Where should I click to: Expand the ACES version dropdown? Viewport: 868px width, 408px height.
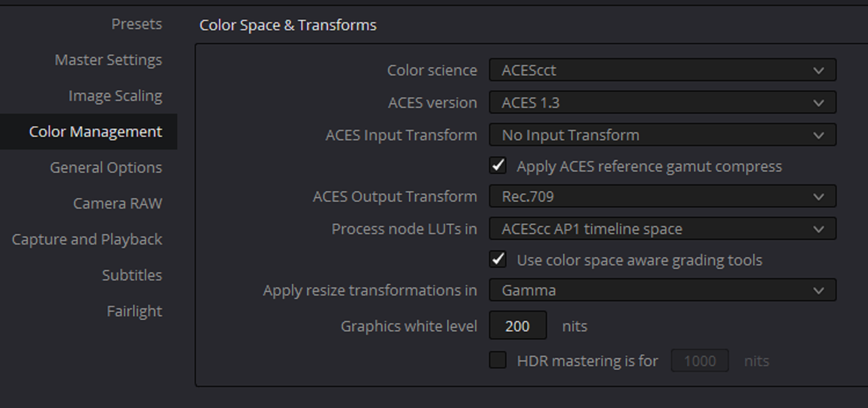[x=663, y=102]
